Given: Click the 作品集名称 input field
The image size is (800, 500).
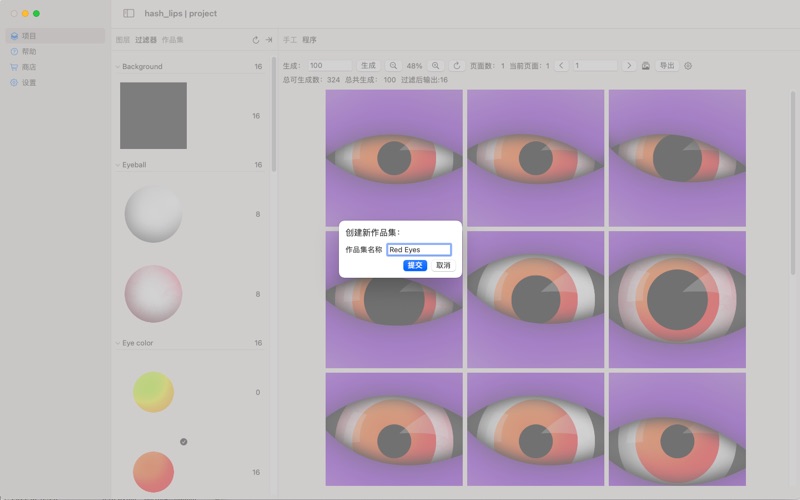Looking at the screenshot, I should click(419, 250).
